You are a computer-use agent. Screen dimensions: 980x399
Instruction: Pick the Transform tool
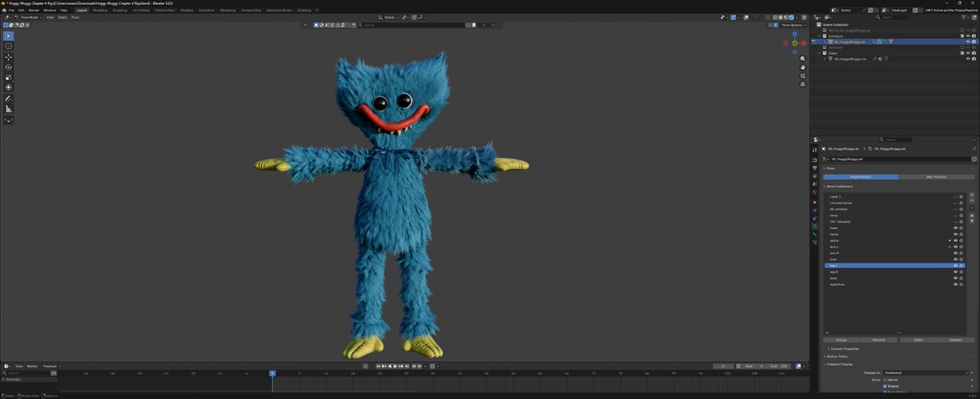pyautogui.click(x=9, y=87)
